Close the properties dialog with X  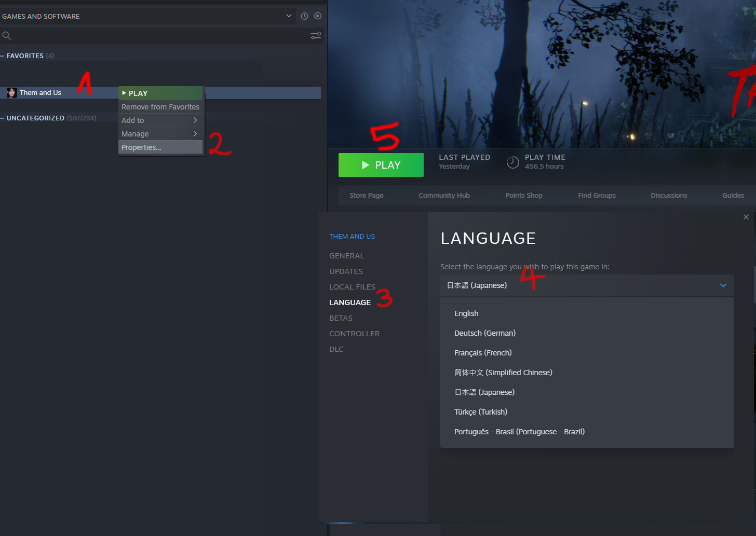[x=746, y=217]
